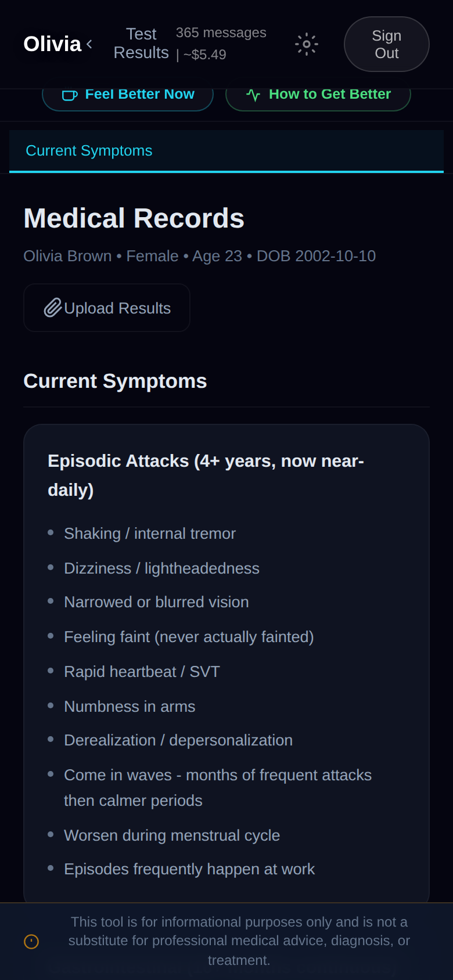Image resolution: width=453 pixels, height=980 pixels.
Task: Click the Medical Records heading
Action: coord(134,219)
